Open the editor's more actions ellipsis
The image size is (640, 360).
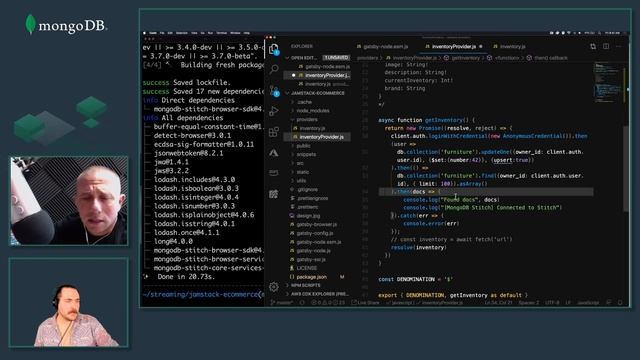(x=619, y=47)
